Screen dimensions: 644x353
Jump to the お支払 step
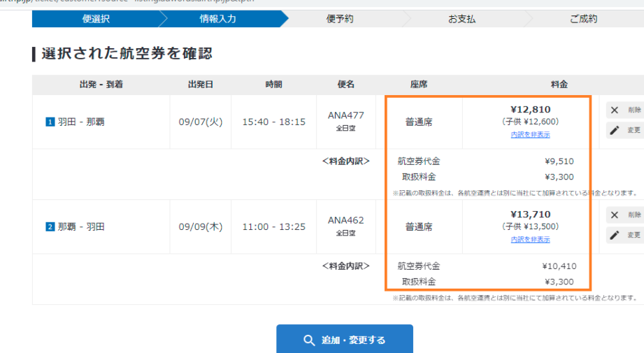point(461,19)
